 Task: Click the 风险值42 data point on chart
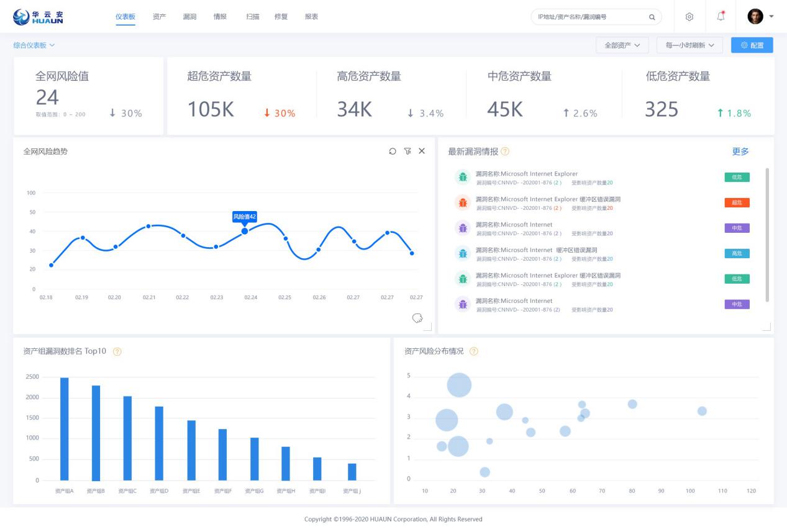click(245, 231)
